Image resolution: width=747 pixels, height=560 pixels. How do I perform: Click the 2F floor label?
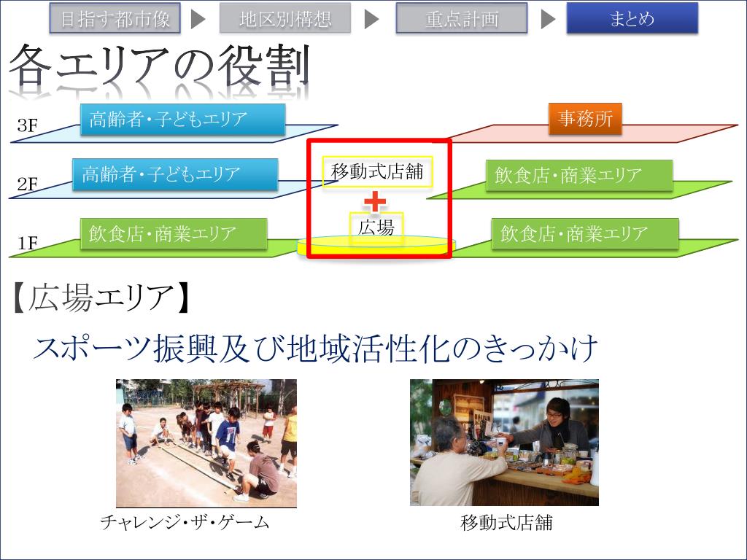point(27,184)
